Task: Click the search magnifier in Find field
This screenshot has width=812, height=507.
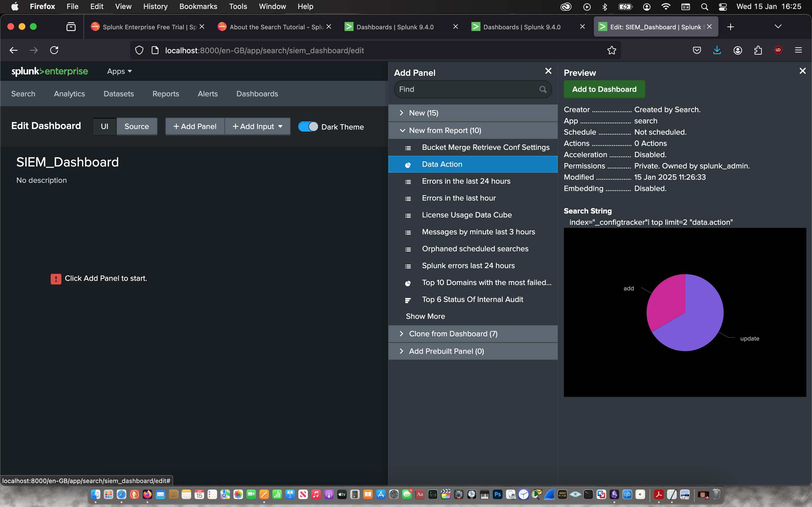Action: click(x=542, y=89)
